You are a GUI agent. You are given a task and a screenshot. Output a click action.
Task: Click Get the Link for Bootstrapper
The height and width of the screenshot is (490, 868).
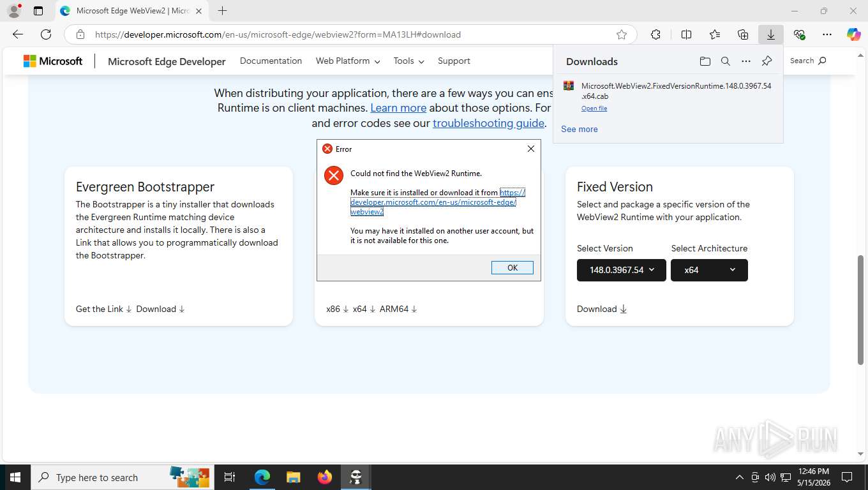(103, 309)
